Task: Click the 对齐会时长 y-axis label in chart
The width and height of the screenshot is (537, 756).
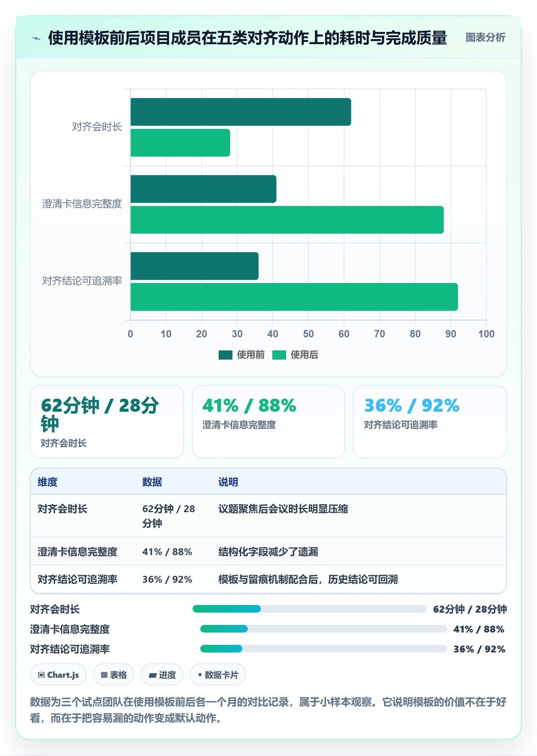Action: click(97, 127)
